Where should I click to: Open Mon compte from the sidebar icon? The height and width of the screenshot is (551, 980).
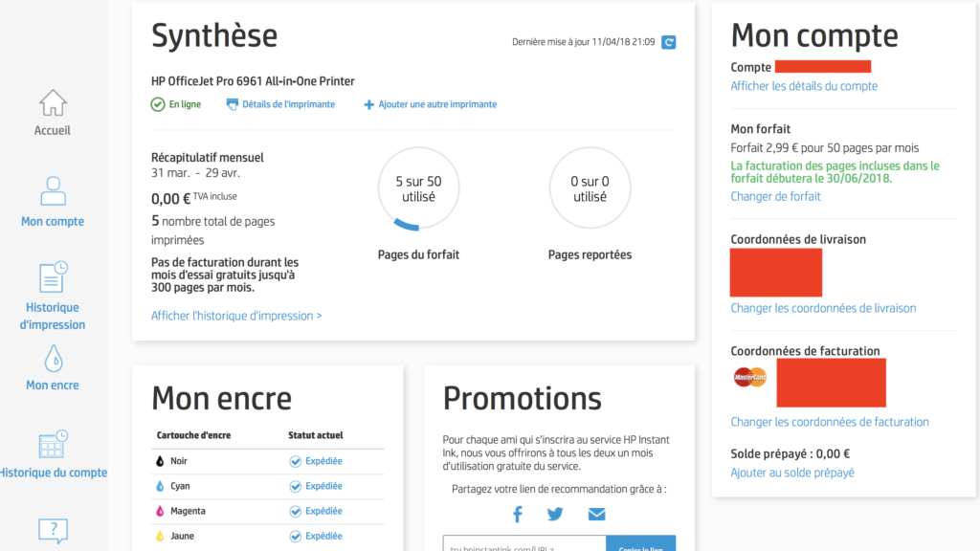pos(53,191)
